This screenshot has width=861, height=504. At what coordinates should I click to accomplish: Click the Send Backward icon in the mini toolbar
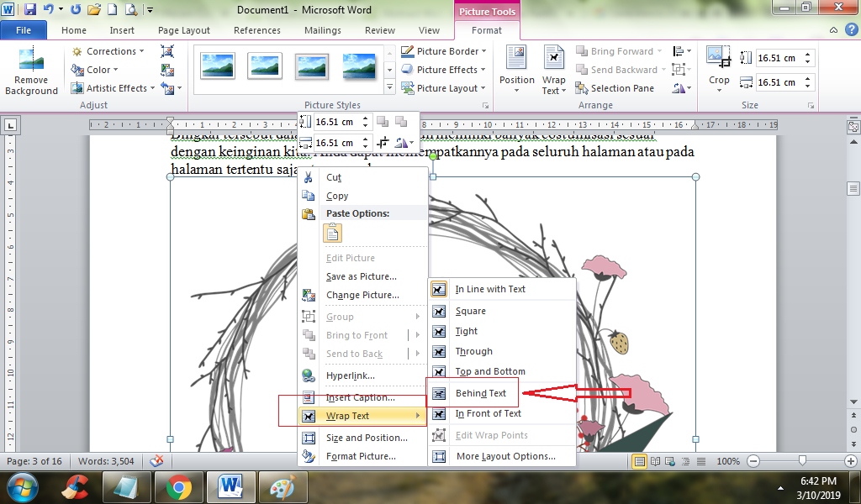[x=401, y=121]
